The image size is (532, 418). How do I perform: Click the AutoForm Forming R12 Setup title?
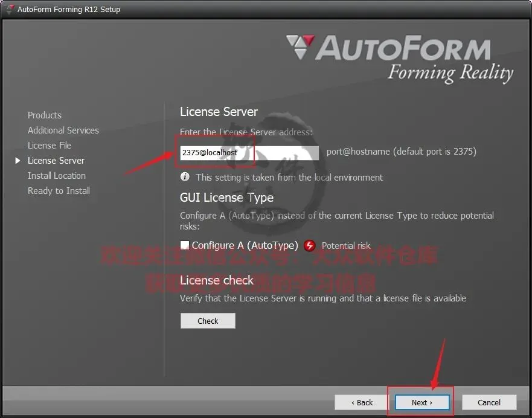[69, 10]
